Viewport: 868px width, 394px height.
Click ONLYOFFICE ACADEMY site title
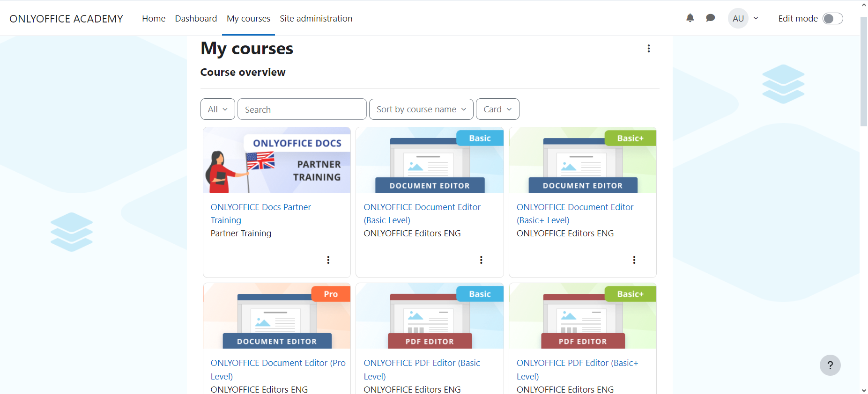(66, 19)
